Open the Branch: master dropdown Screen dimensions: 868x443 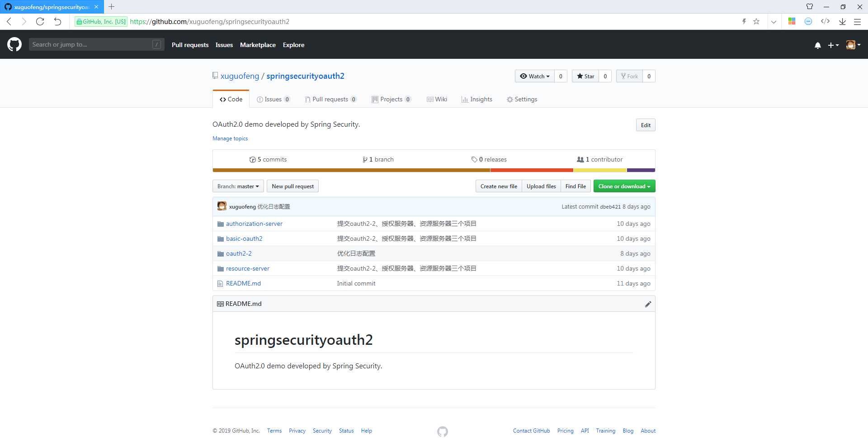click(238, 186)
